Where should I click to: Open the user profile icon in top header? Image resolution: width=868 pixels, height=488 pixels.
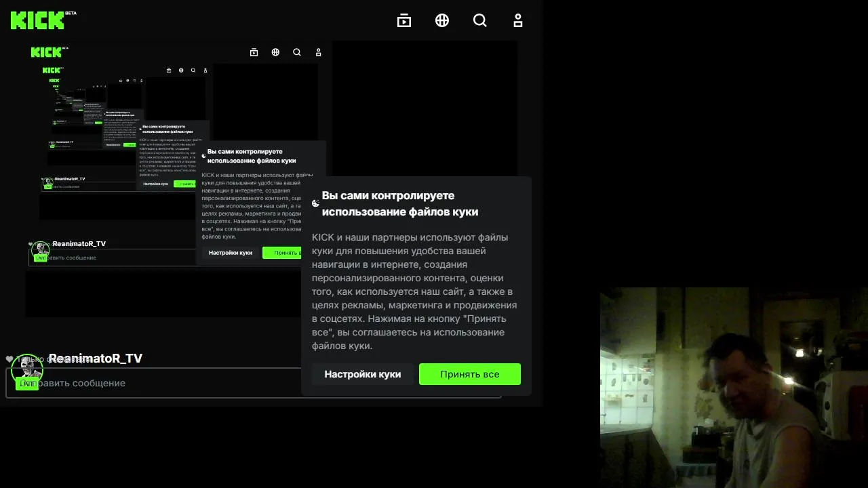[x=518, y=20]
